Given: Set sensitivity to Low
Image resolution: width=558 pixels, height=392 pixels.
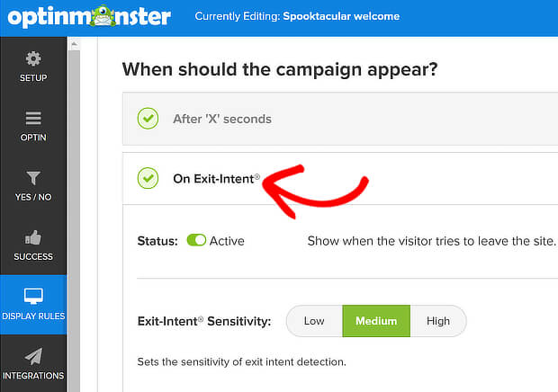Looking at the screenshot, I should coord(314,321).
